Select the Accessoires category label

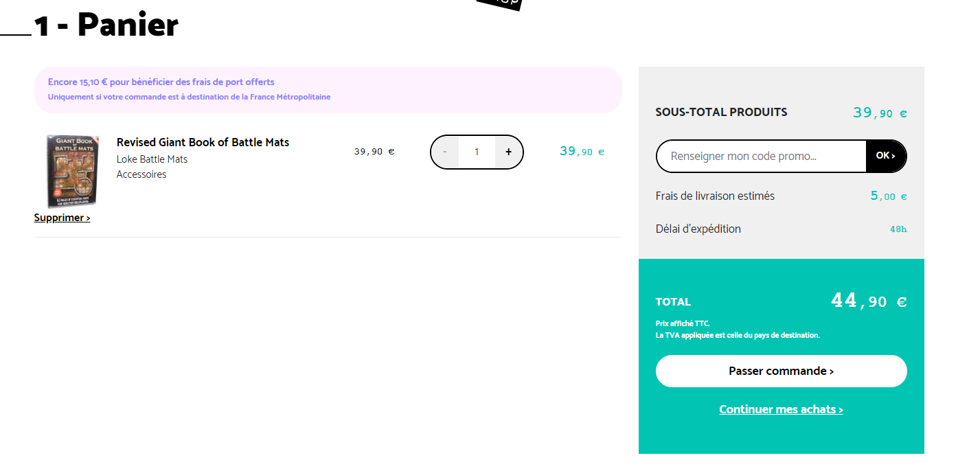pyautogui.click(x=141, y=174)
